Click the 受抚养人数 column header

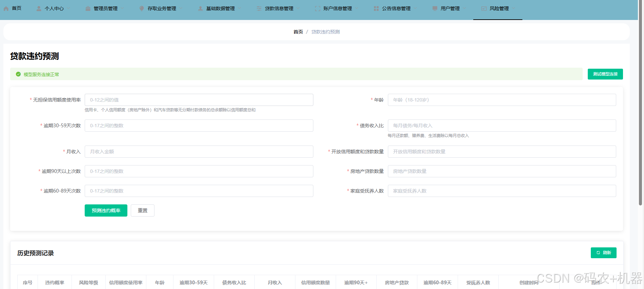point(478,283)
